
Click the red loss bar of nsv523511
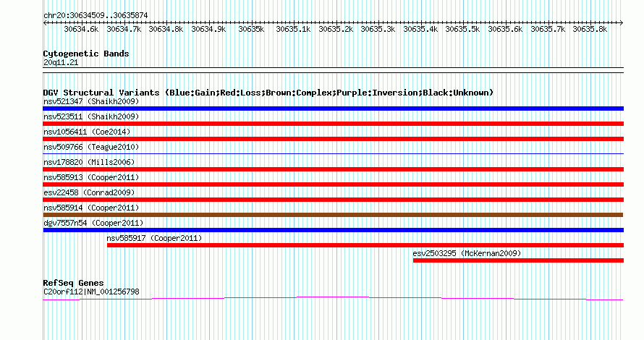[x=334, y=124]
